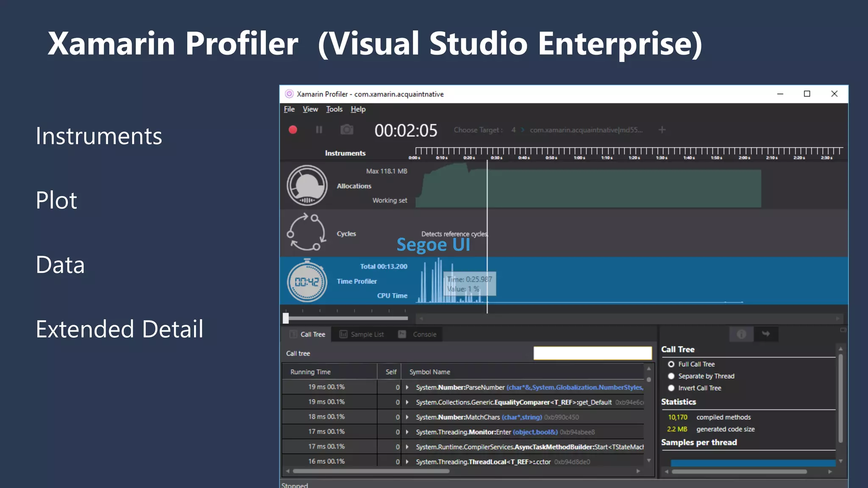This screenshot has width=868, height=488.
Task: Select the Allocations gauge icon
Action: pos(307,186)
